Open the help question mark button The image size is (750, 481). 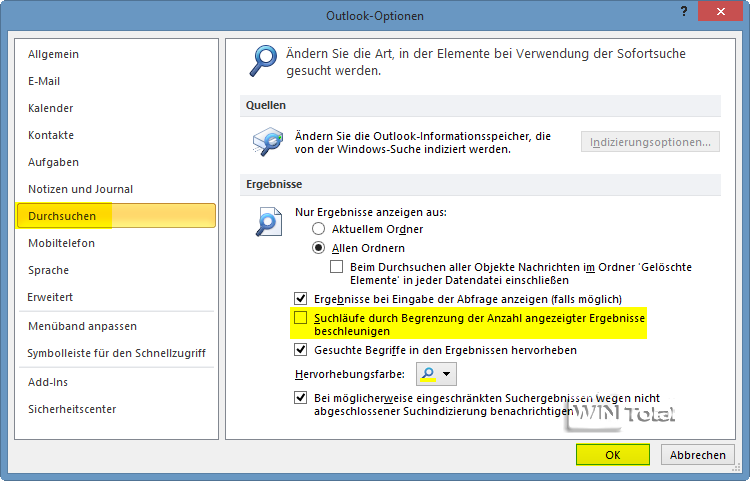point(684,11)
